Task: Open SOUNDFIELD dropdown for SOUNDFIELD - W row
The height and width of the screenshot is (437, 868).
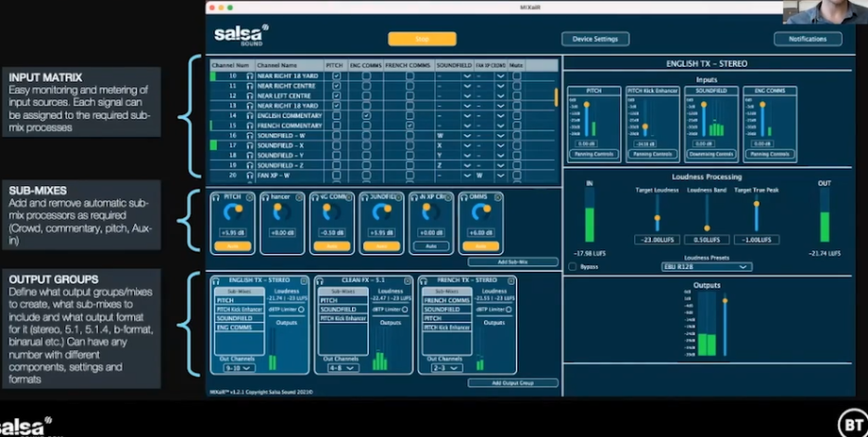Action: point(466,136)
